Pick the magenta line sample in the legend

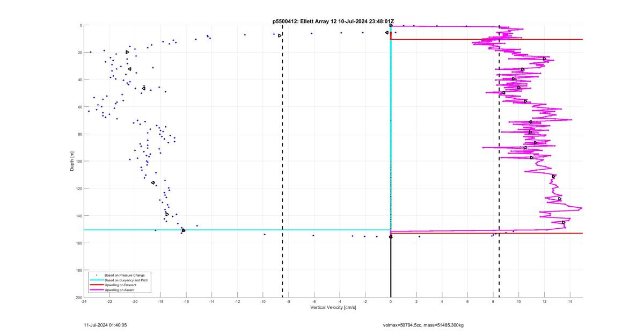tap(96, 290)
